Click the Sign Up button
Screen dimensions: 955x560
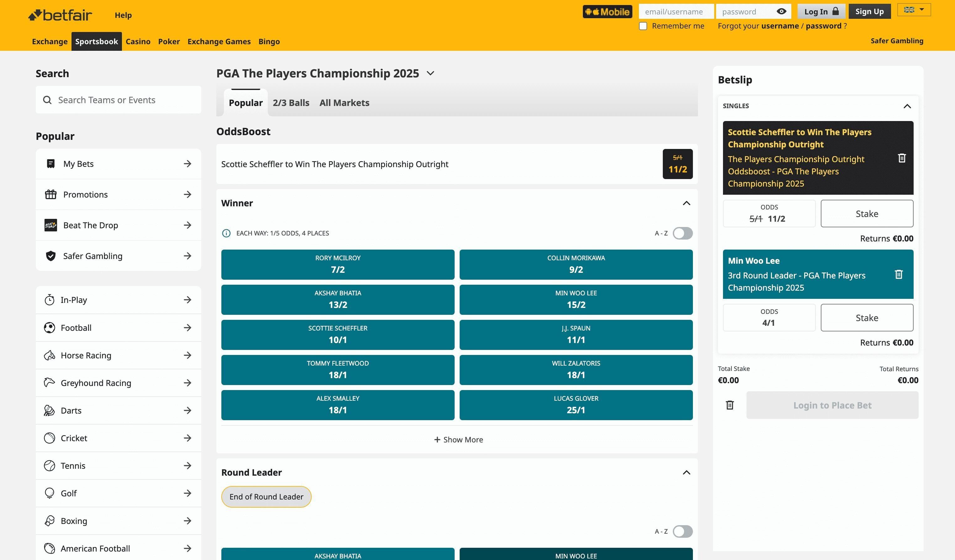tap(869, 11)
